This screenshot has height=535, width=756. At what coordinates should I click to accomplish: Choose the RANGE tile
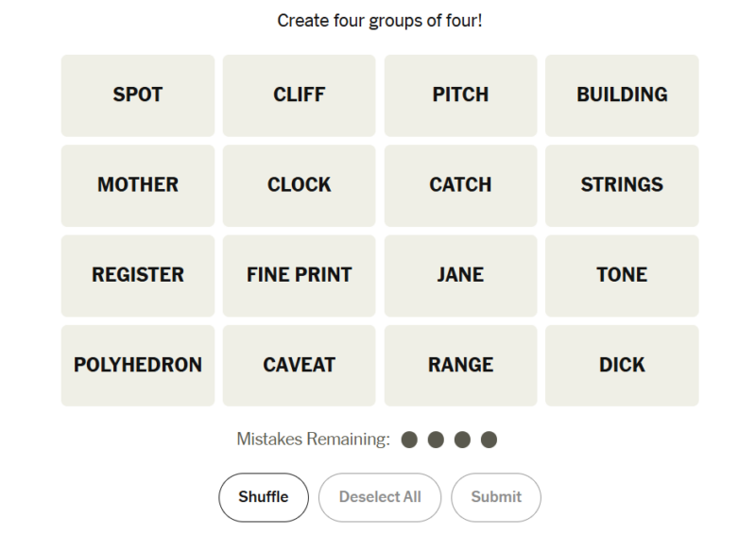[x=460, y=365]
